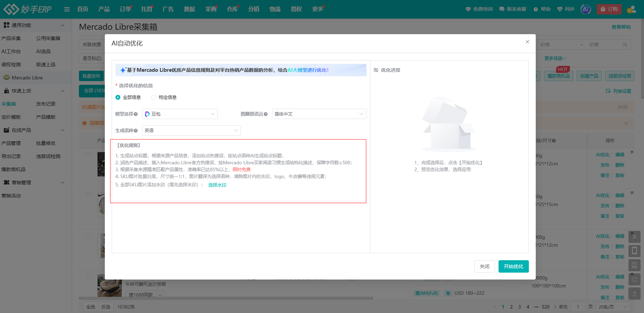Click the 关闭 button in dialog footer
Image resolution: width=644 pixels, height=313 pixels.
coord(485,266)
